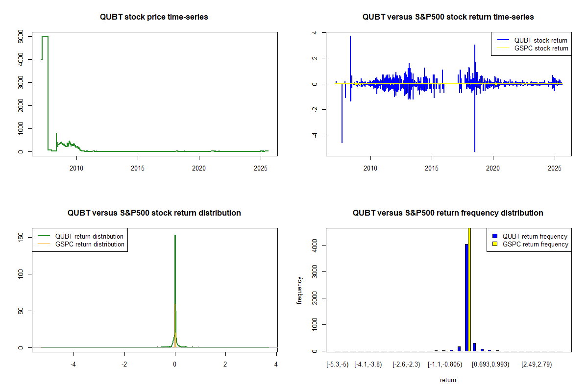The height and width of the screenshot is (392, 588).
Task: Click the "QUBT stock price time-series" chart title
Action: [x=154, y=17]
